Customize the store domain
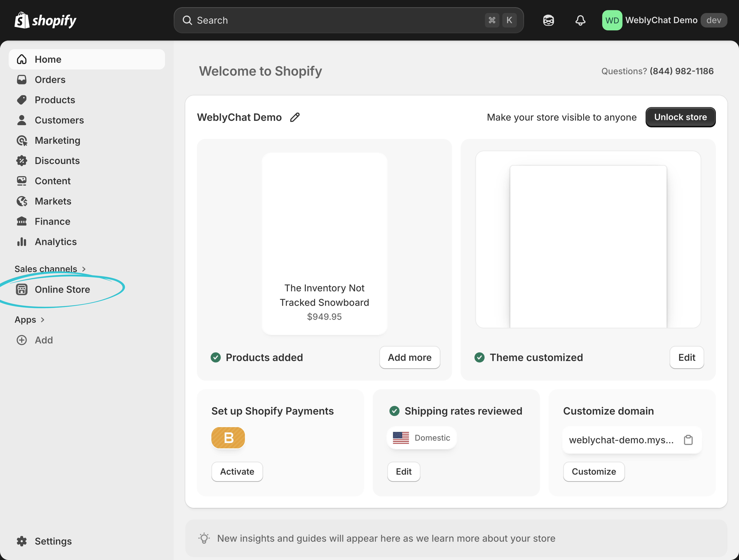739x560 pixels. (x=594, y=471)
